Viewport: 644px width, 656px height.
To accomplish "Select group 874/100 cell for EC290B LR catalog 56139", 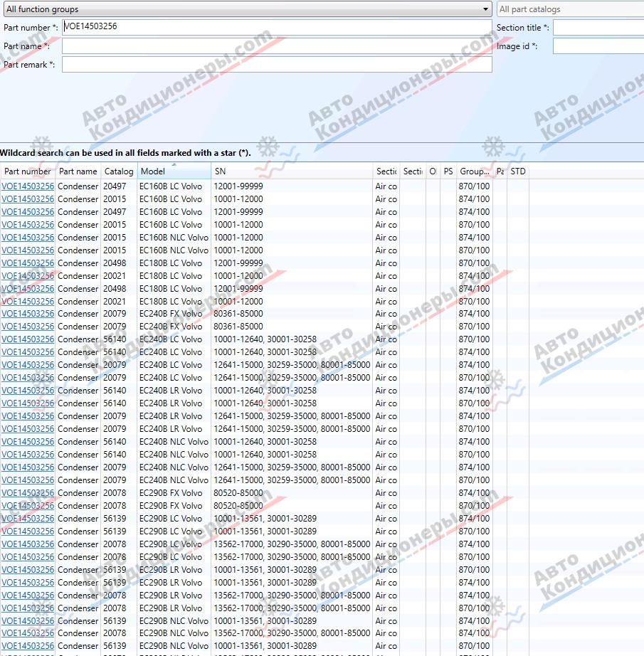I will tap(475, 583).
